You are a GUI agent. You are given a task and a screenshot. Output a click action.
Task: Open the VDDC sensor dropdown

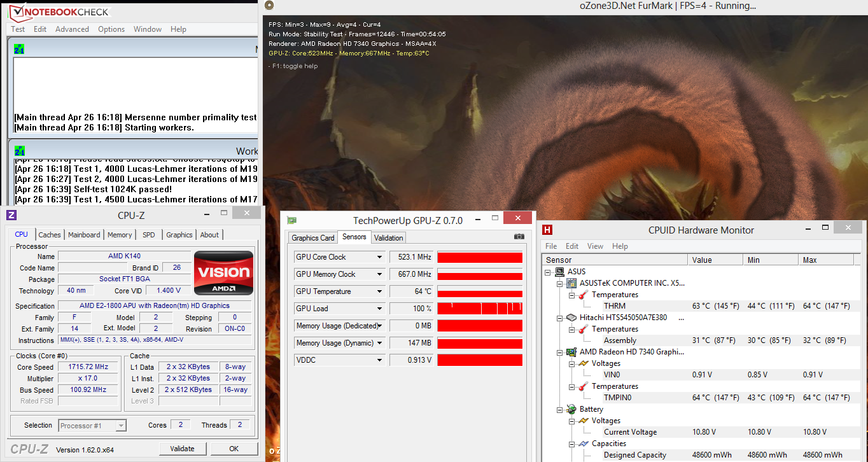pyautogui.click(x=380, y=360)
